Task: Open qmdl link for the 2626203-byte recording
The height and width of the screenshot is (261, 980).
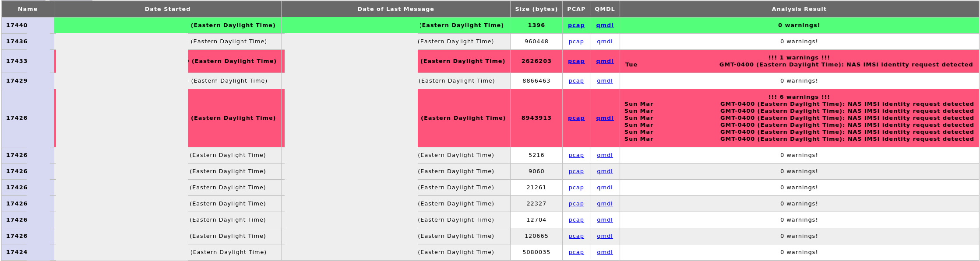Action: click(x=604, y=61)
